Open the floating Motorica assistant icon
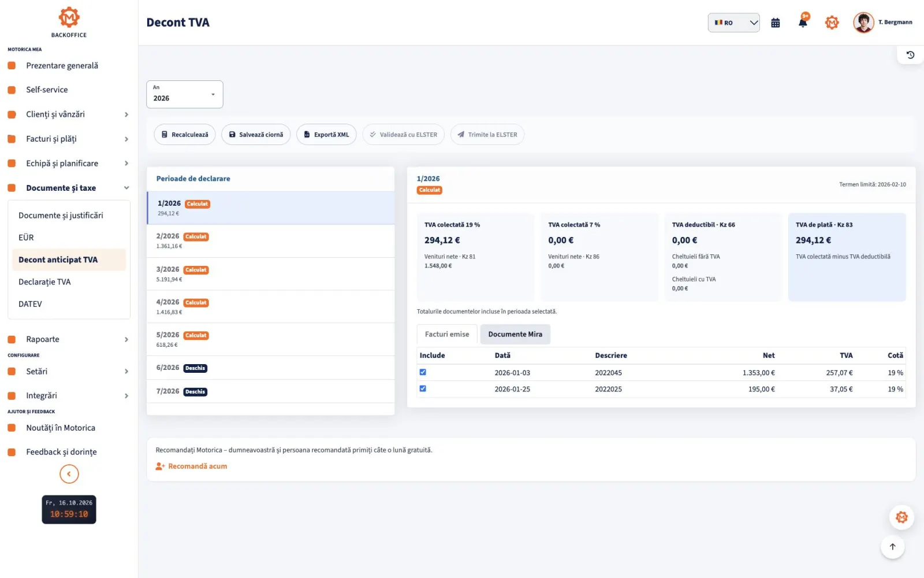 coord(901,517)
